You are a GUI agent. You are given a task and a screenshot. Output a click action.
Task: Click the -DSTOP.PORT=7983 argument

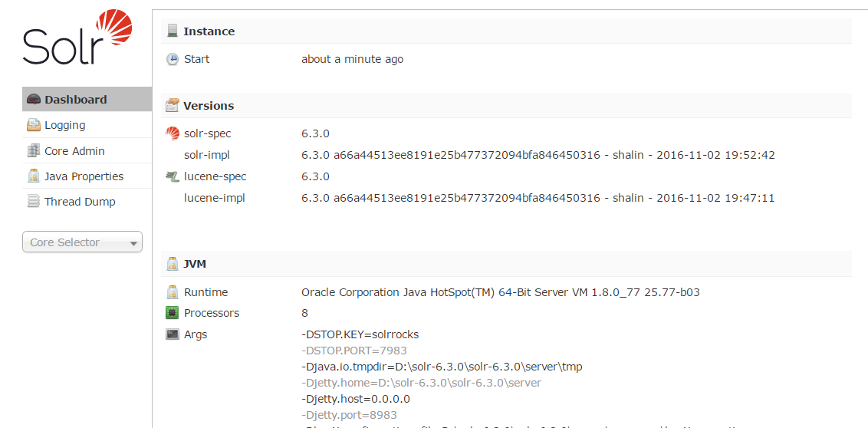point(354,351)
